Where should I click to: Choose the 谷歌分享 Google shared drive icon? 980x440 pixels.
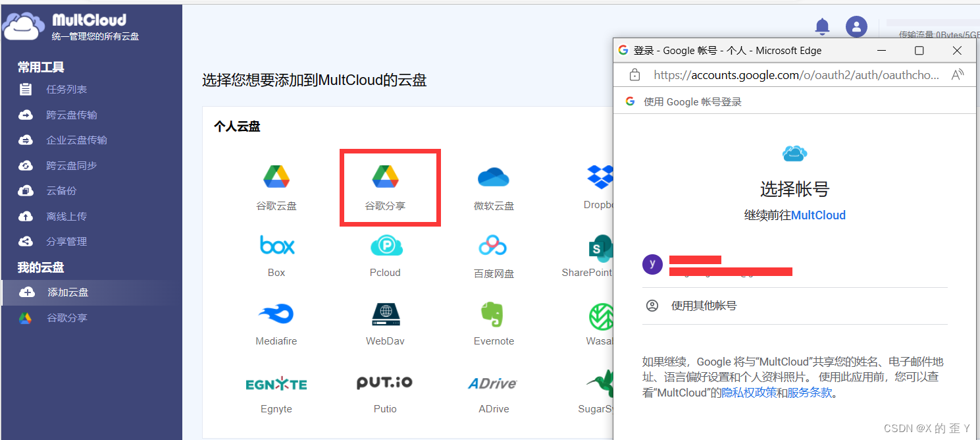(385, 177)
